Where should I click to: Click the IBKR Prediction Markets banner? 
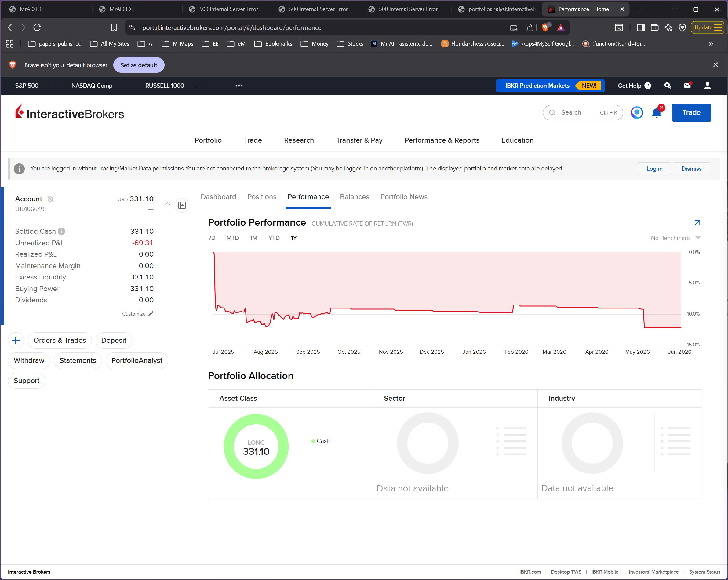coord(550,86)
